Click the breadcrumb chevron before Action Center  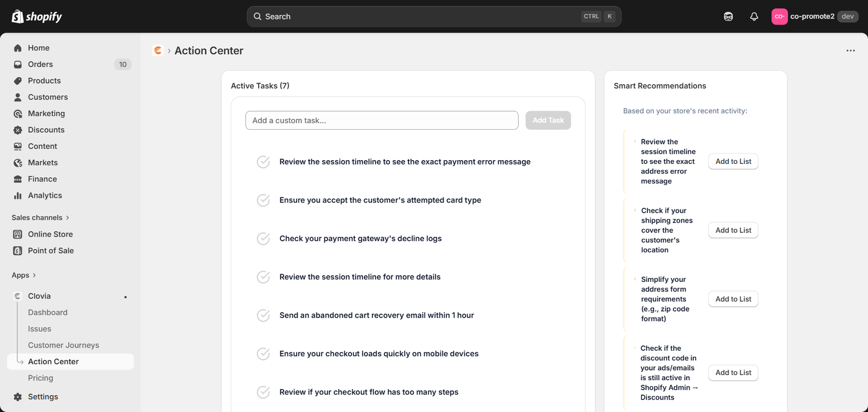(x=169, y=51)
